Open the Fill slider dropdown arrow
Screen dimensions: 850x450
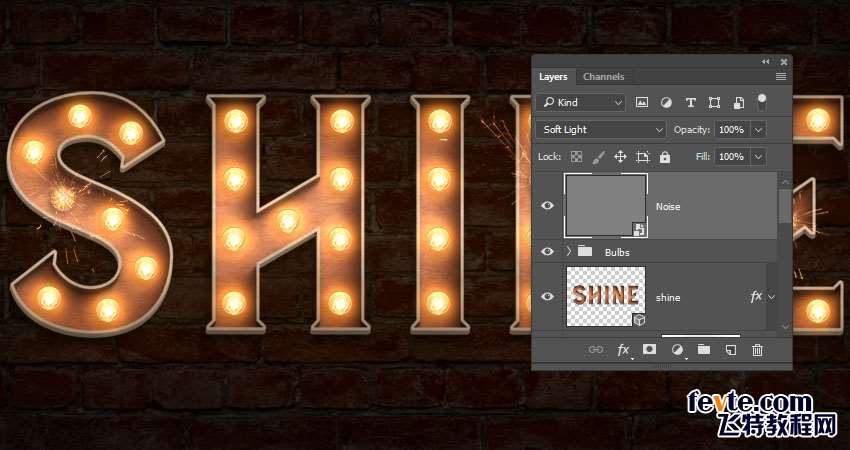click(x=758, y=157)
